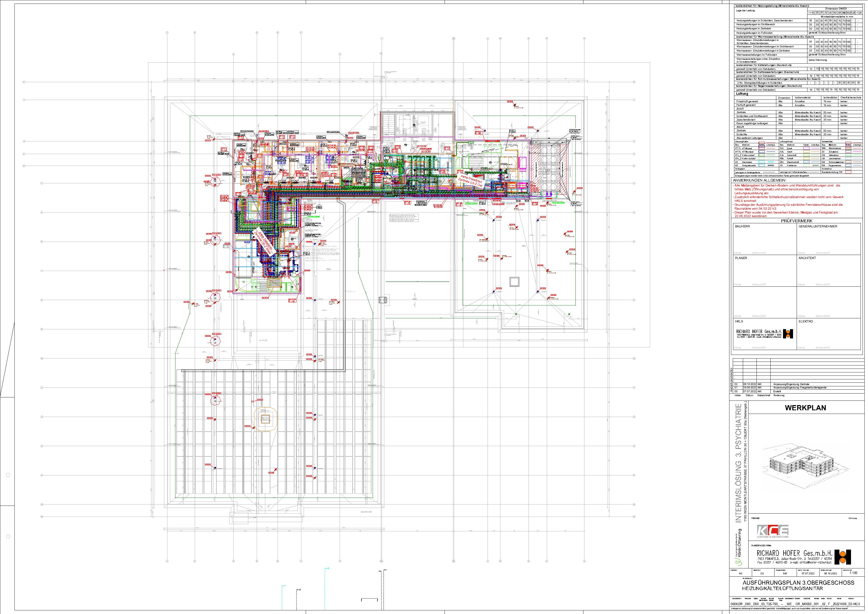Click the ANMERKUNGEN ALLGEMEIN heading
The image size is (868, 614).
pyautogui.click(x=760, y=180)
